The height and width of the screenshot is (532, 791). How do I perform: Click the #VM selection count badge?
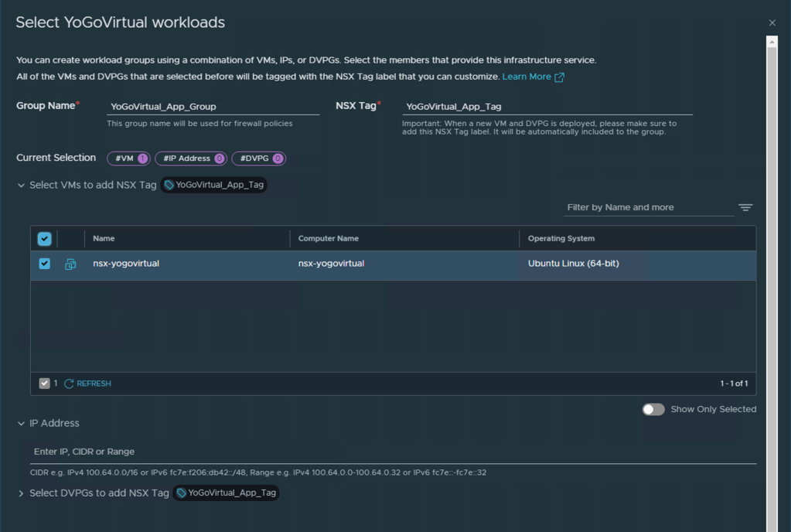[128, 159]
